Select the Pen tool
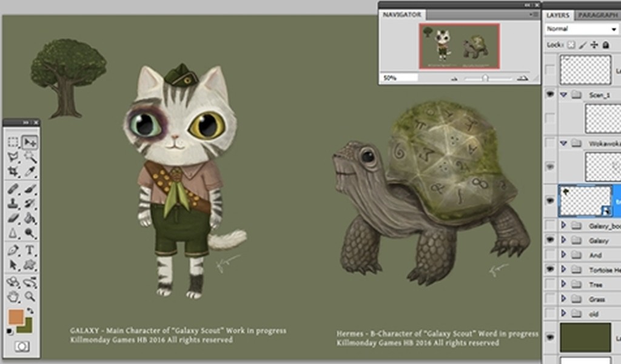 [13, 250]
